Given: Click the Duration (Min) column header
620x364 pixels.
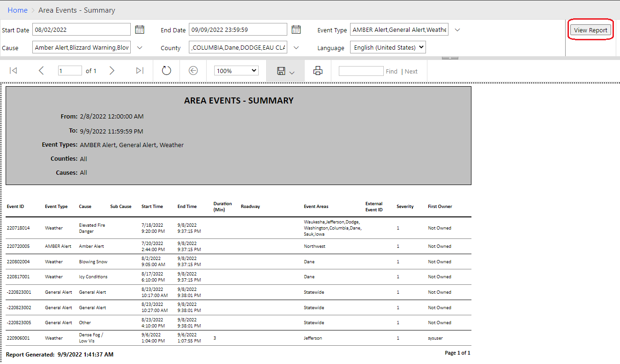Looking at the screenshot, I should 223,207.
